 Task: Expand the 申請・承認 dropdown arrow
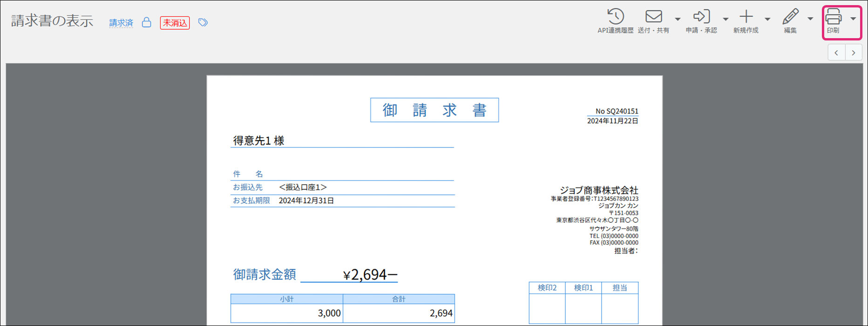[726, 19]
